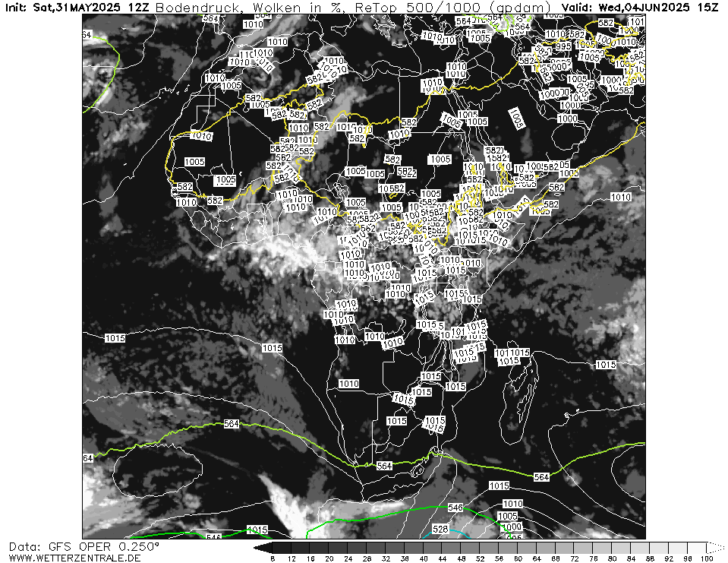The width and height of the screenshot is (728, 563).
Task: Click the '20' label on the cloud scale
Action: (329, 558)
